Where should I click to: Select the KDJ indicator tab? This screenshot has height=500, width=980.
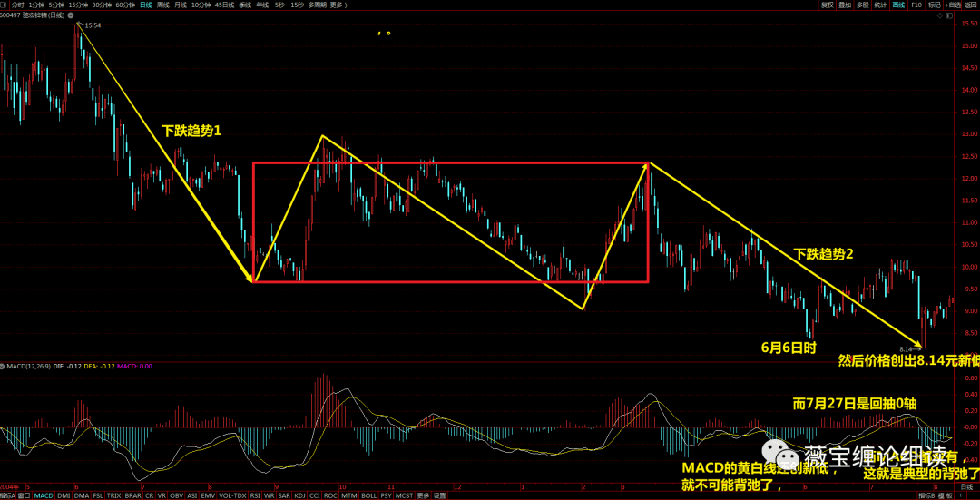[x=300, y=495]
